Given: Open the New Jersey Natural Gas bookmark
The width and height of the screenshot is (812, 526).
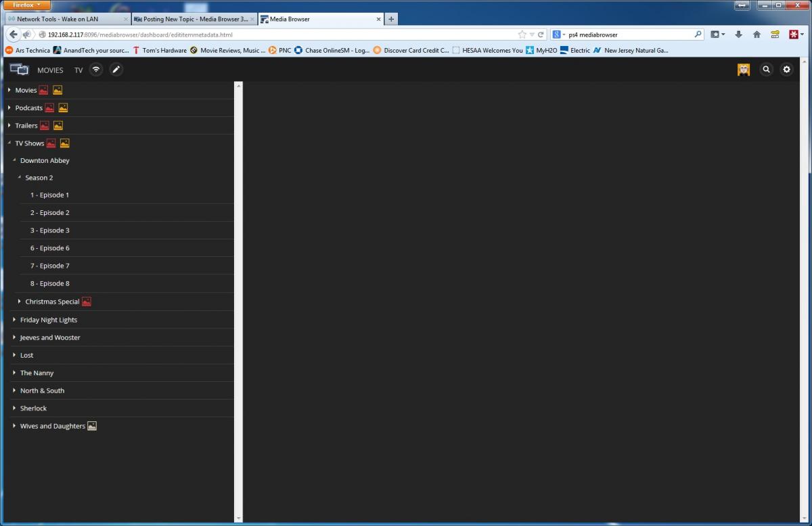Looking at the screenshot, I should [x=631, y=50].
